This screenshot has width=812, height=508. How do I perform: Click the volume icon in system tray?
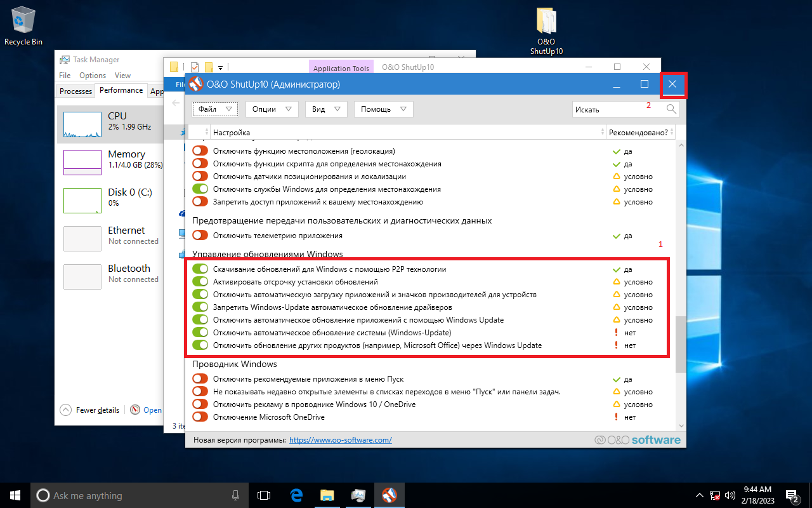(730, 495)
